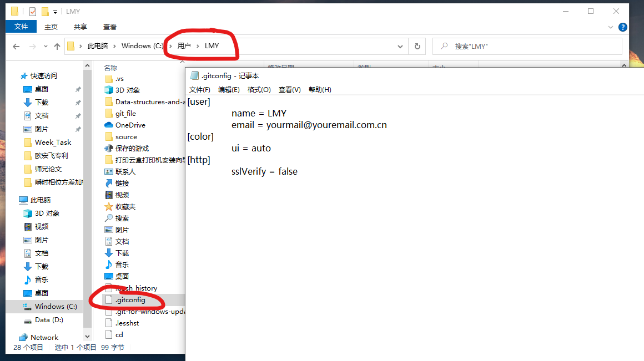Click the Forward arrow in Explorer
This screenshot has height=361, width=644.
click(32, 47)
